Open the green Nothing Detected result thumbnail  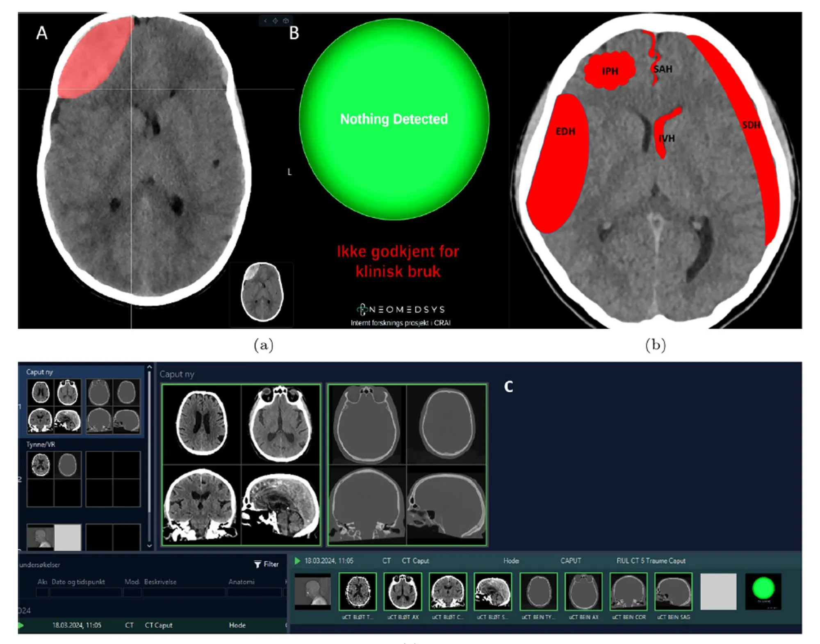763,592
